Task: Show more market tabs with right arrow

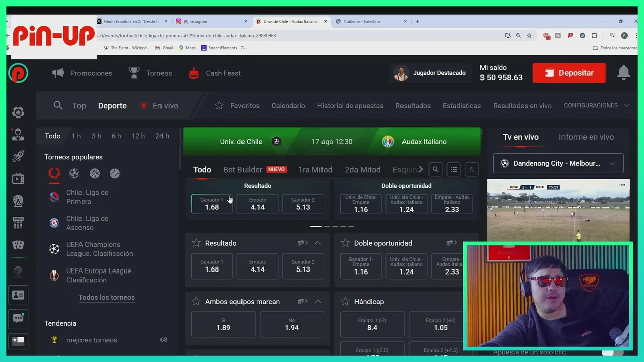Action: [421, 169]
